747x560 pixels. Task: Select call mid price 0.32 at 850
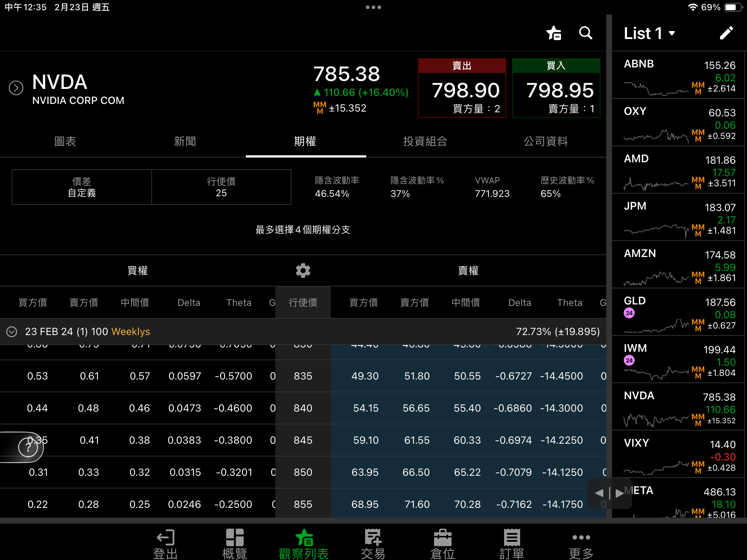[x=140, y=472]
